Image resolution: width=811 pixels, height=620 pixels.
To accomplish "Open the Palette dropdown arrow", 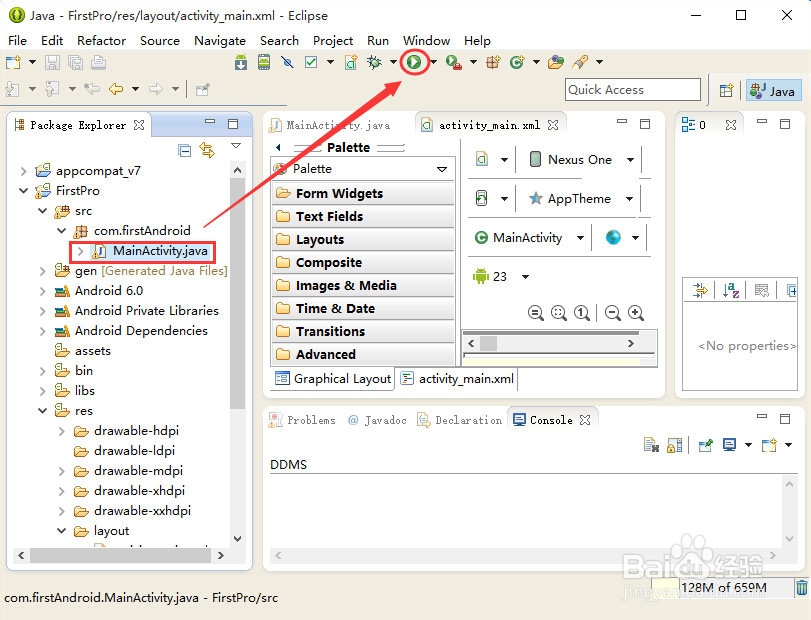I will (x=442, y=169).
